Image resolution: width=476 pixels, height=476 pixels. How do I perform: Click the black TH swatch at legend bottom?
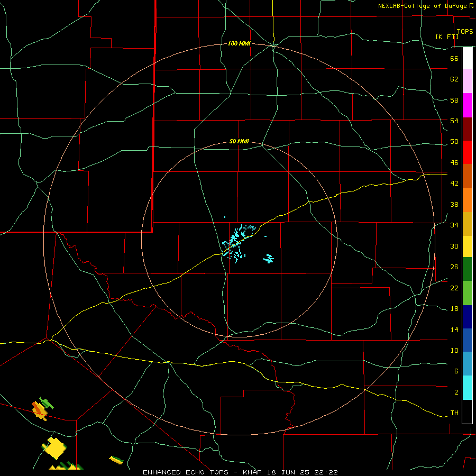467,411
